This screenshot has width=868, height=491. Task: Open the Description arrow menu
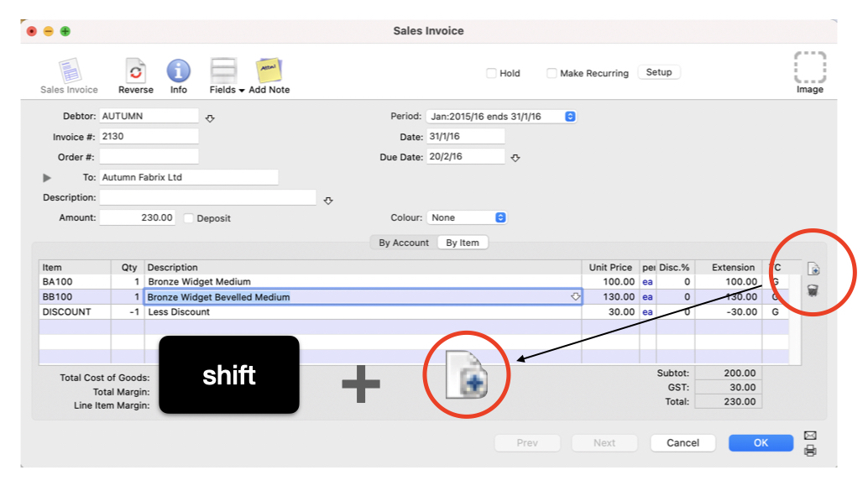[328, 201]
